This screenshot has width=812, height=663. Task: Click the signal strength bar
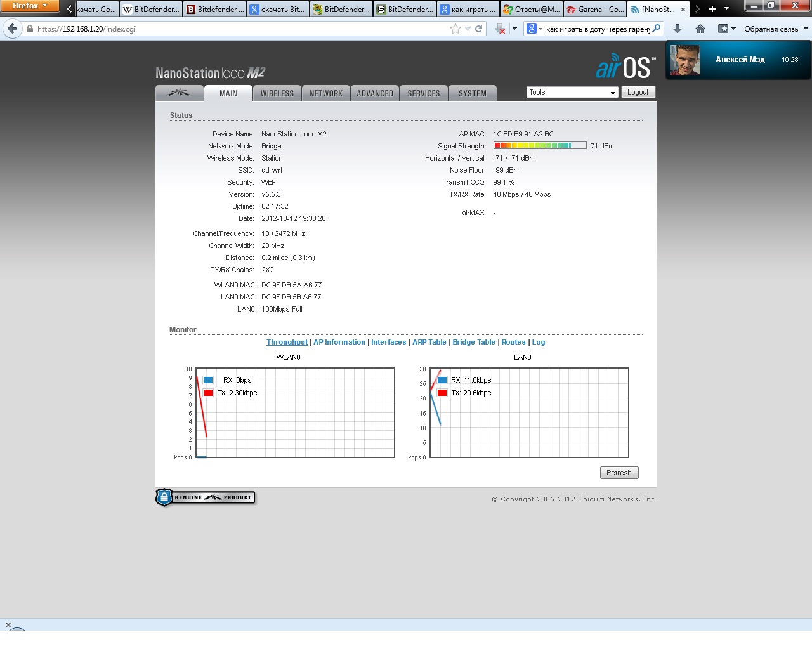tap(540, 145)
